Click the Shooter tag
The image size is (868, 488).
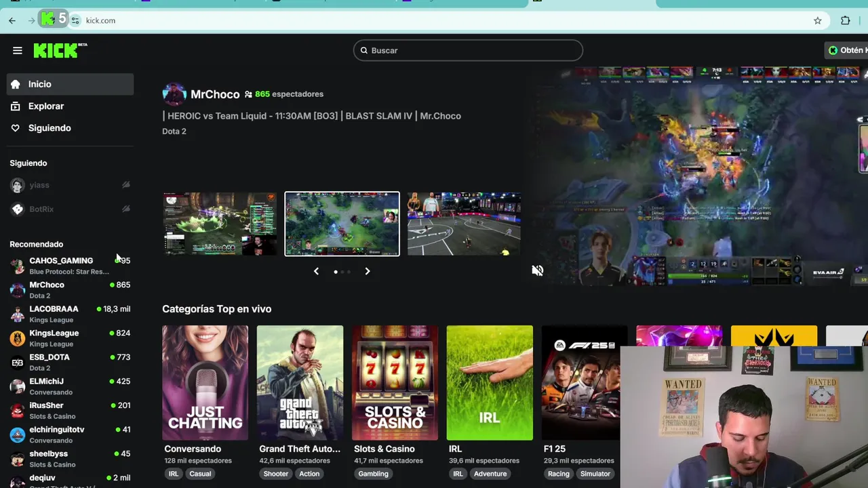click(x=276, y=474)
